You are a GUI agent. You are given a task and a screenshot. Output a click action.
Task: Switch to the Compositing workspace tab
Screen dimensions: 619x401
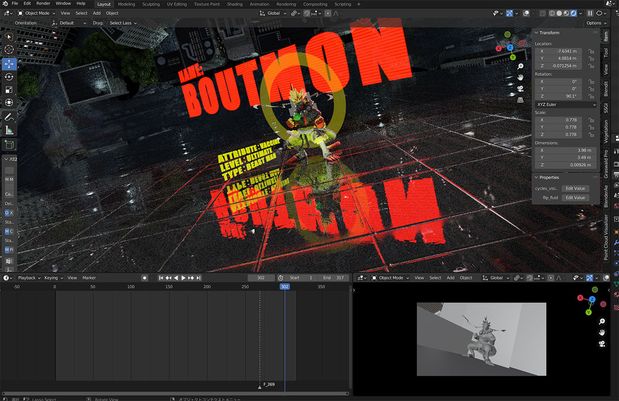(315, 4)
